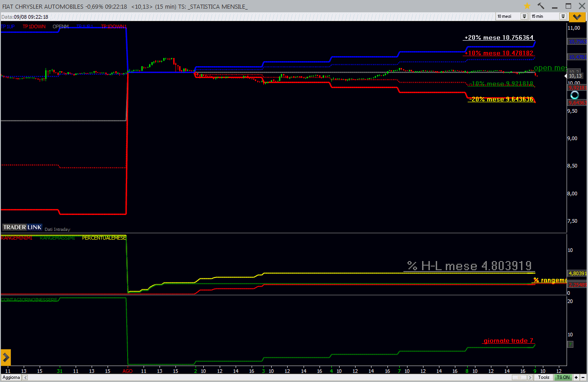Click the 'open mese' green annotation

(x=549, y=68)
